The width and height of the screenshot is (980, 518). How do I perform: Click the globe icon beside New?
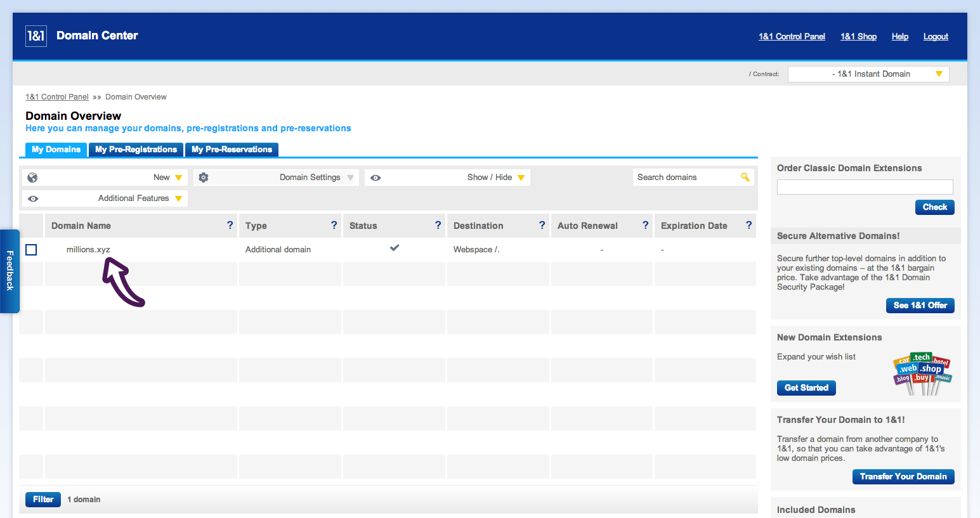click(33, 178)
